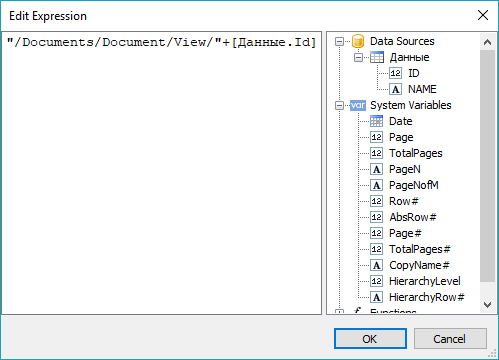
Task: Collapse the System Variables node
Action: click(x=339, y=106)
